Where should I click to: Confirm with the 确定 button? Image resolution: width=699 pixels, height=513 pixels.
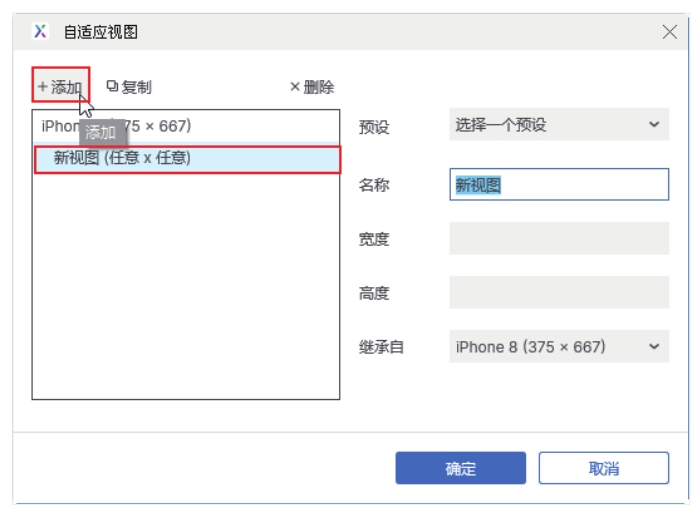[x=460, y=468]
